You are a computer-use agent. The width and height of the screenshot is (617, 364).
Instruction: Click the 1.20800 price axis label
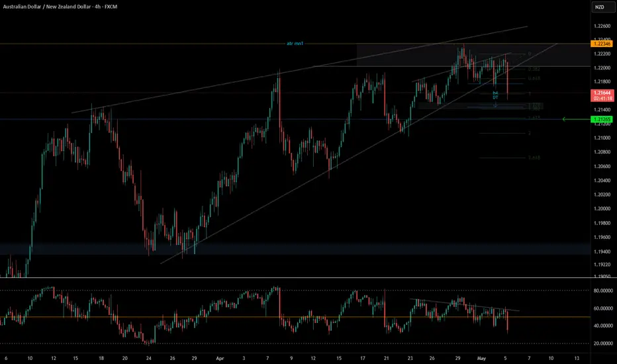tap(602, 152)
